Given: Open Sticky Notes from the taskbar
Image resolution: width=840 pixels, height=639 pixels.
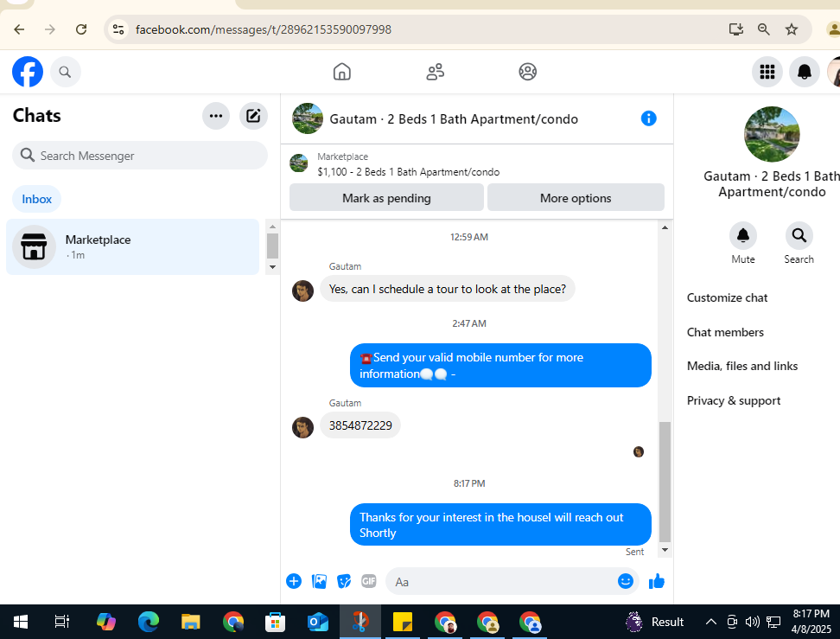Looking at the screenshot, I should pos(403,622).
